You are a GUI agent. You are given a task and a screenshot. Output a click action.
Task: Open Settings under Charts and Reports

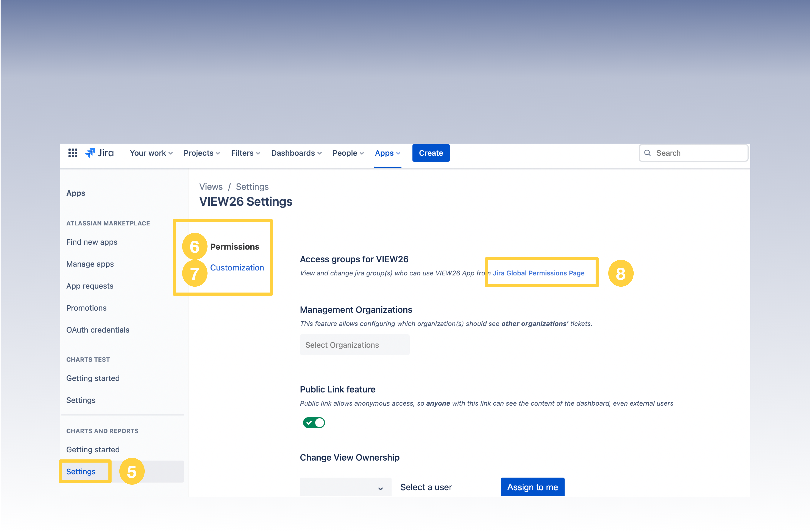click(81, 471)
